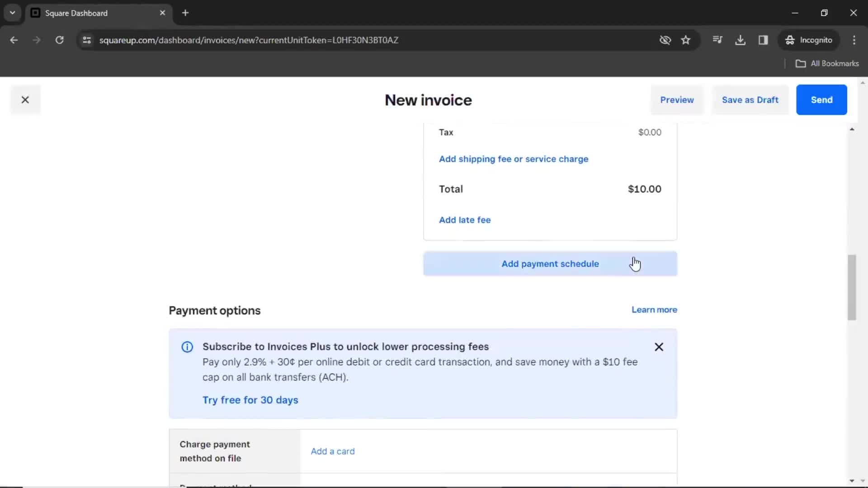Click the page vertical scrollbar thumb
Viewport: 868px width, 488px height.
coord(852,287)
